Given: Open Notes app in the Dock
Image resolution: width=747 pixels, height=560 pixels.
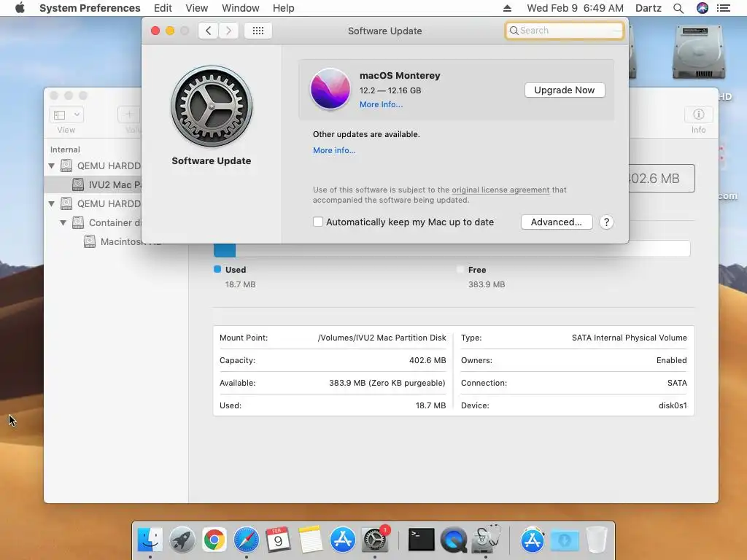Looking at the screenshot, I should click(310, 540).
